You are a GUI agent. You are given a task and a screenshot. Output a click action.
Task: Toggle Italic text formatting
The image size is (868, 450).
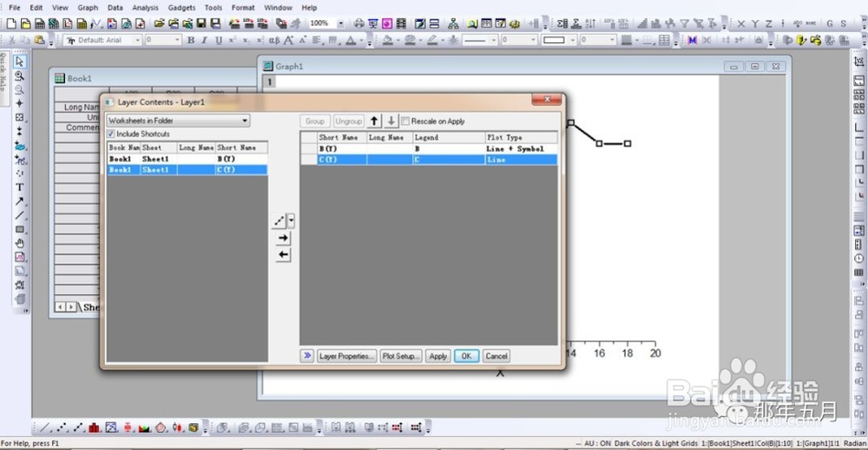point(204,41)
